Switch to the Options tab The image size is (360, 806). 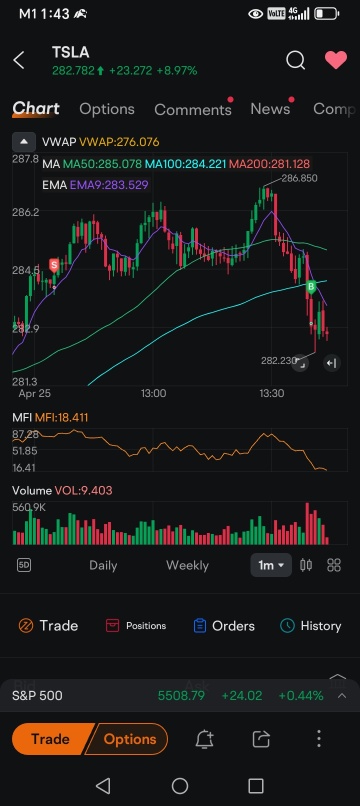[x=107, y=109]
